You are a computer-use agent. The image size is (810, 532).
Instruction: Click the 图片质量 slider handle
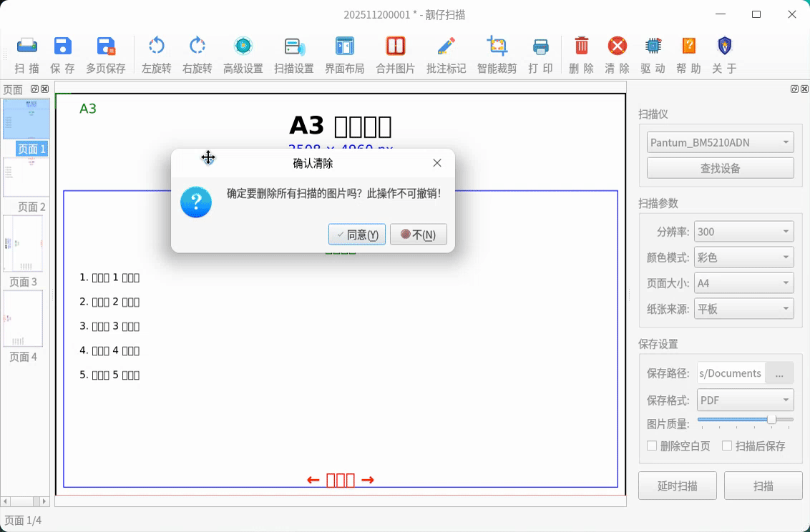[x=771, y=420]
